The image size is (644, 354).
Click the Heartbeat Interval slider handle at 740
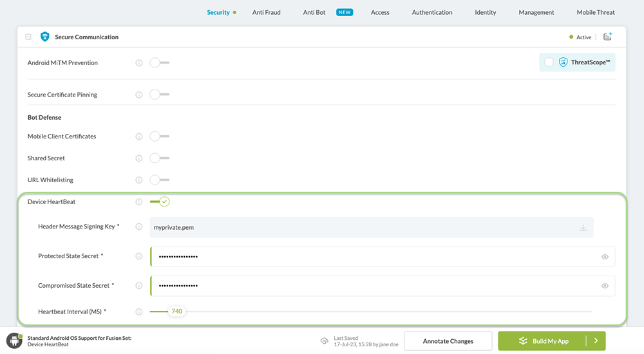[176, 312]
